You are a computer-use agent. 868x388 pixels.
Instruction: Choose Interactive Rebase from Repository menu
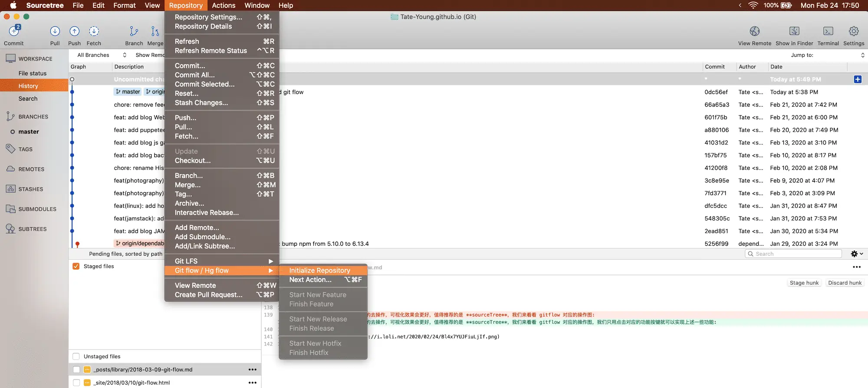207,213
